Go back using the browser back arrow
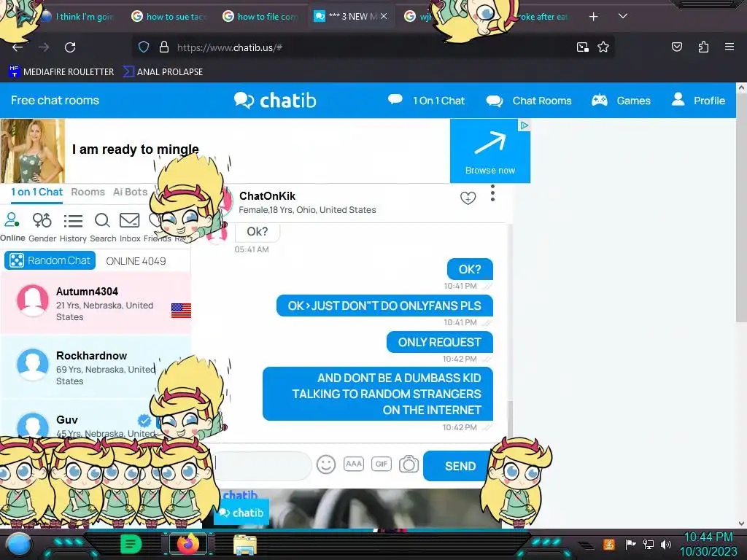Screen dimensions: 747x560 pos(18,47)
